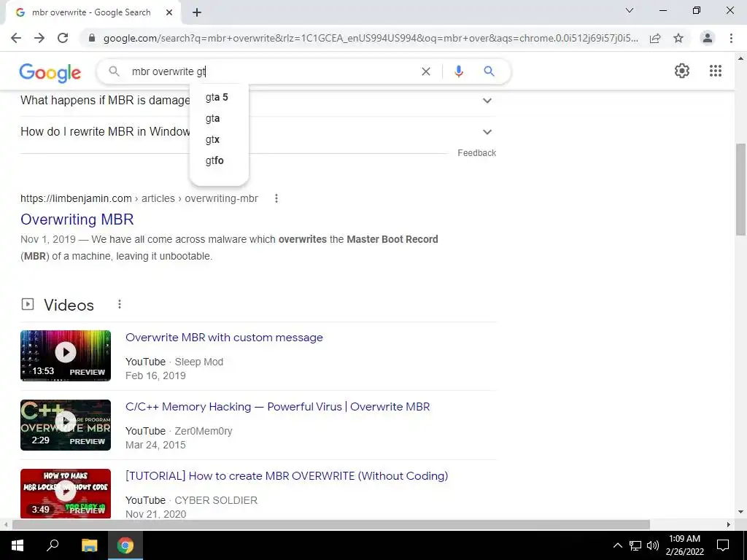Open new tab with plus button
The width and height of the screenshot is (747, 560).
[197, 13]
